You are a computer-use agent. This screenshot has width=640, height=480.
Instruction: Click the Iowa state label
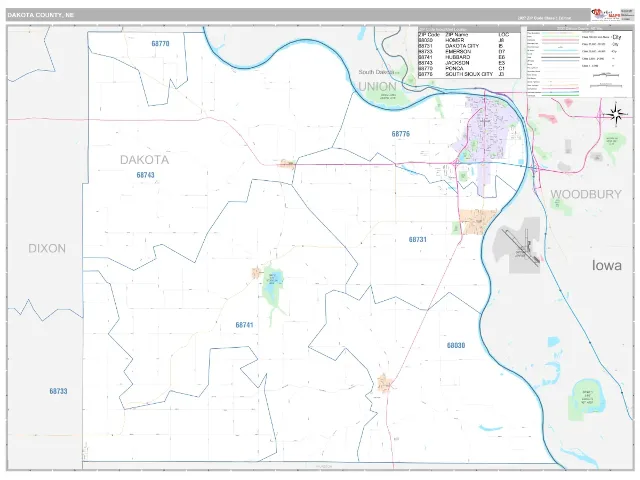pyautogui.click(x=607, y=265)
